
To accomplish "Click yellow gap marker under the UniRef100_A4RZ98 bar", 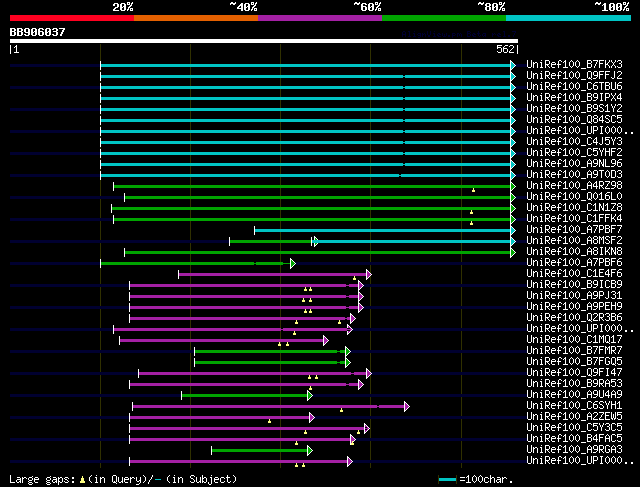I will pos(473,190).
